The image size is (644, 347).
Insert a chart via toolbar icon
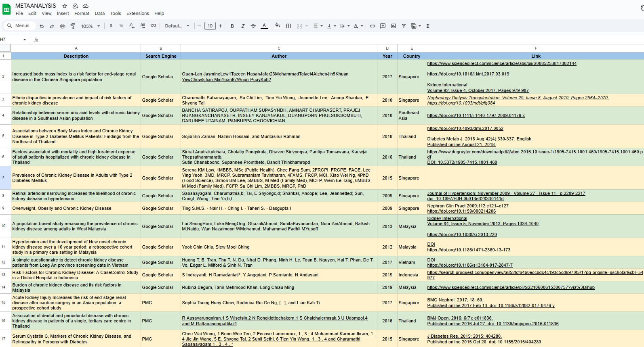pyautogui.click(x=394, y=26)
